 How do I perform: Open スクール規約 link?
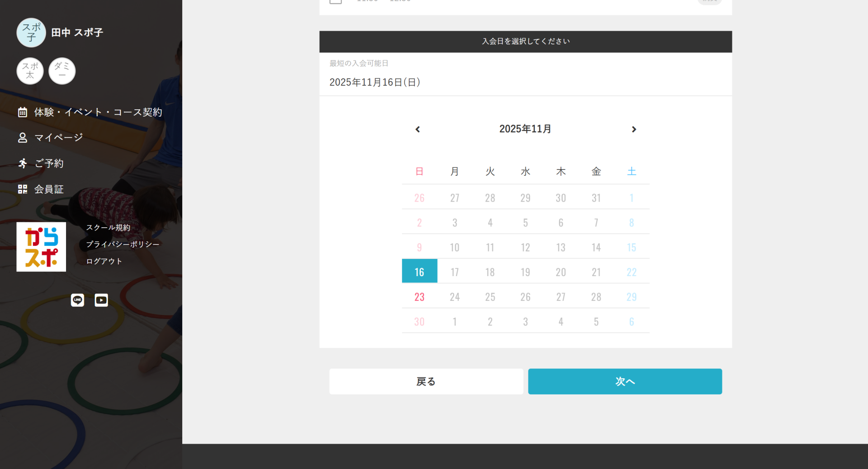tap(108, 228)
